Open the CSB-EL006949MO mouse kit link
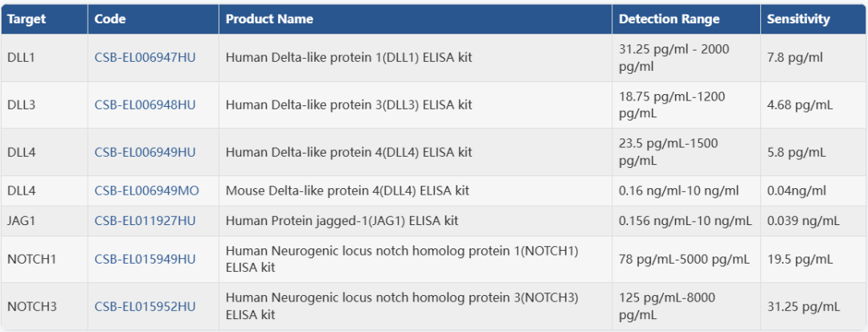The image size is (868, 332). 146,191
